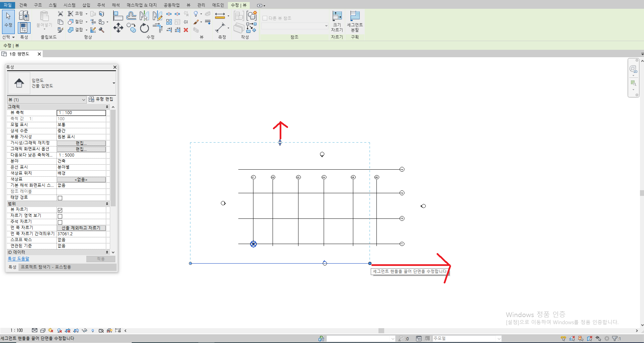The height and width of the screenshot is (343, 644).
Task: Collapse the 그래픽 properties section
Action: pyautogui.click(x=107, y=107)
